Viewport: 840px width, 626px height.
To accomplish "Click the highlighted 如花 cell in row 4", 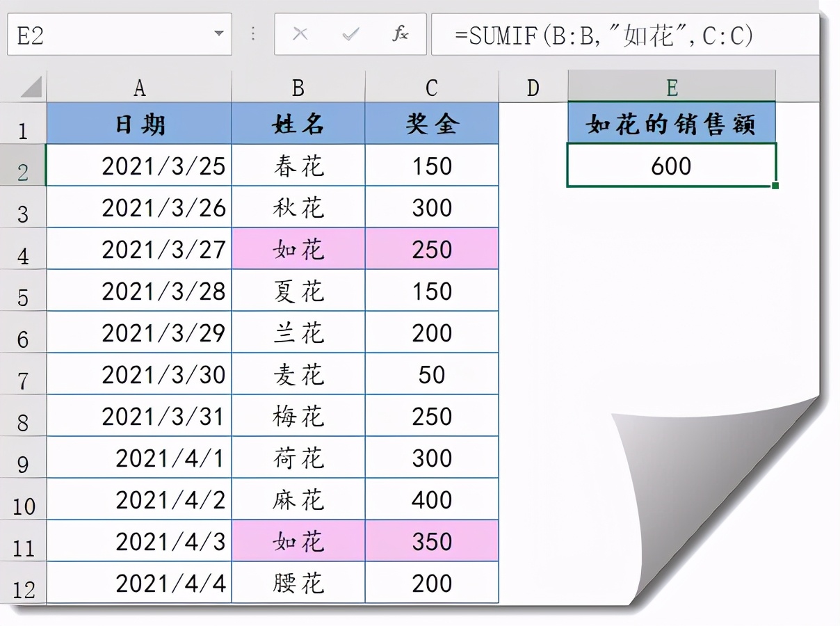I will [298, 249].
